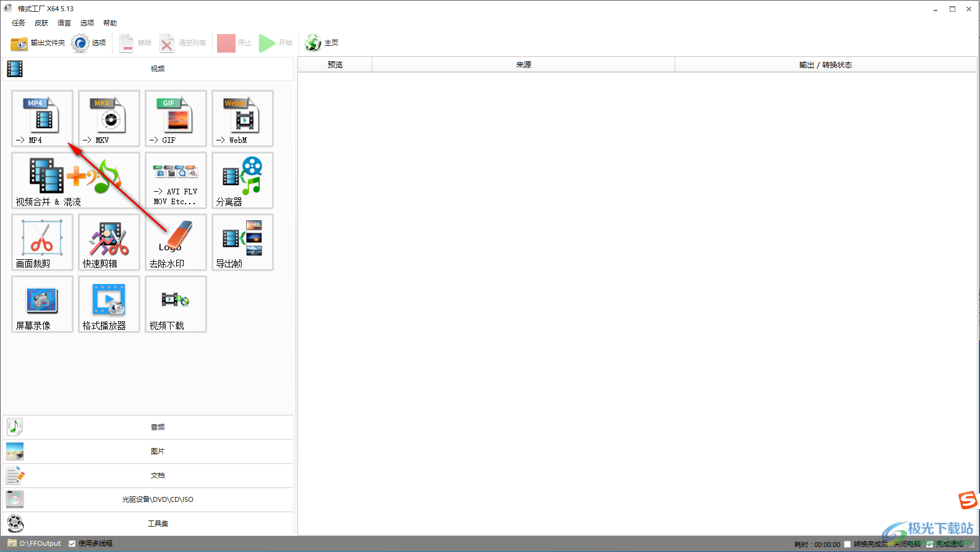Image resolution: width=980 pixels, height=552 pixels.
Task: Open the 导出帧 tool
Action: click(242, 242)
